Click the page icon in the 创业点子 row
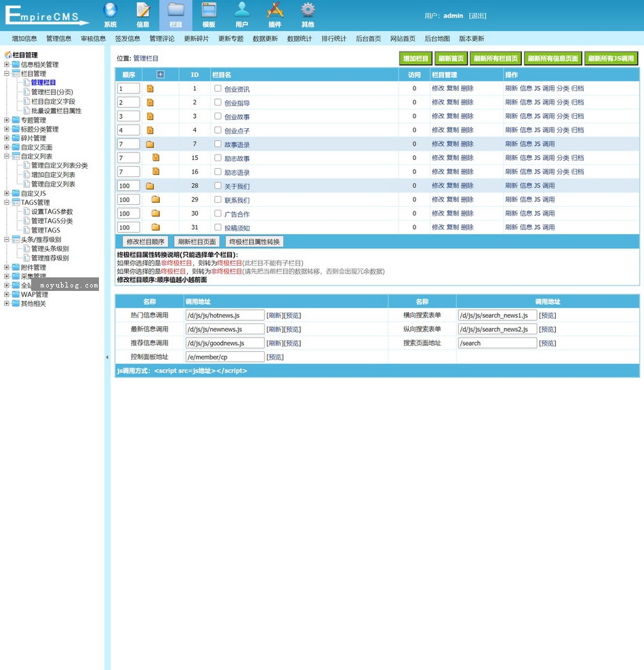 [x=150, y=130]
